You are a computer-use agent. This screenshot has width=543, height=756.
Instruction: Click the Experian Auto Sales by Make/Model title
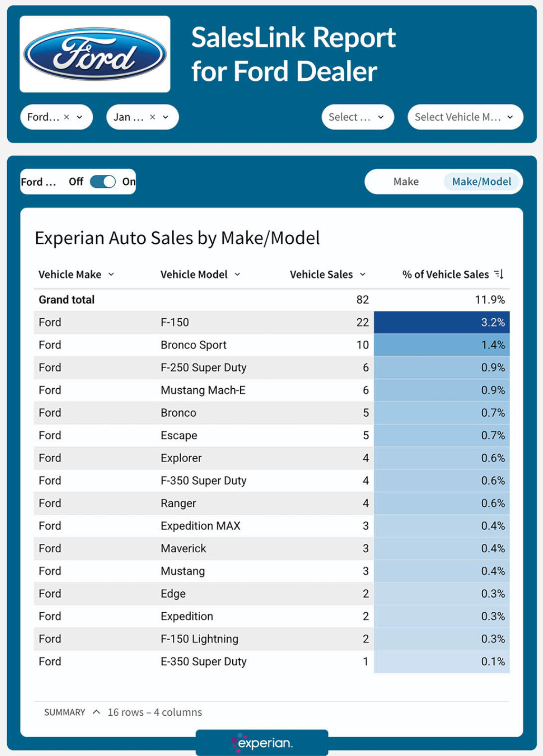click(177, 238)
